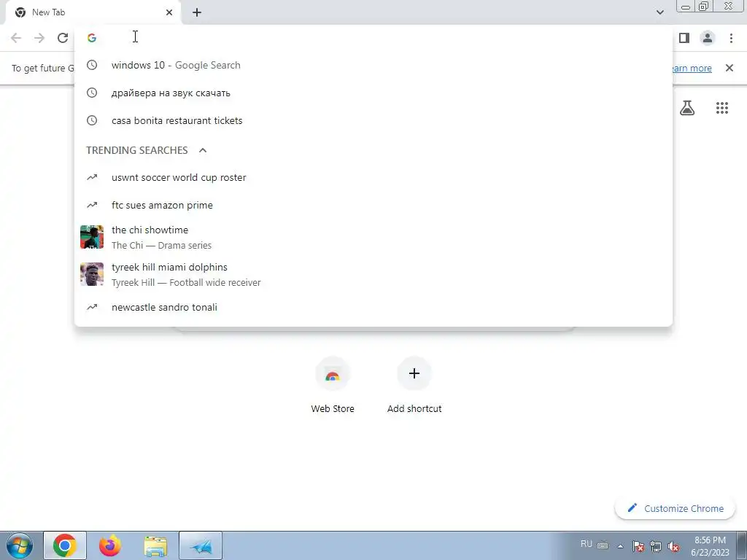This screenshot has width=747, height=560.
Task: Go forward using the forward arrow
Action: click(39, 38)
